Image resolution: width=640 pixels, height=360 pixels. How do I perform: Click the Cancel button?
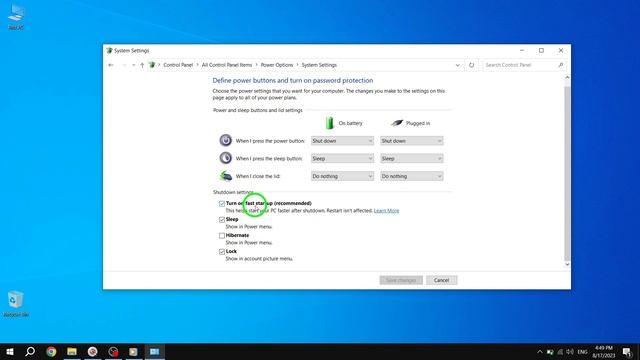[441, 280]
